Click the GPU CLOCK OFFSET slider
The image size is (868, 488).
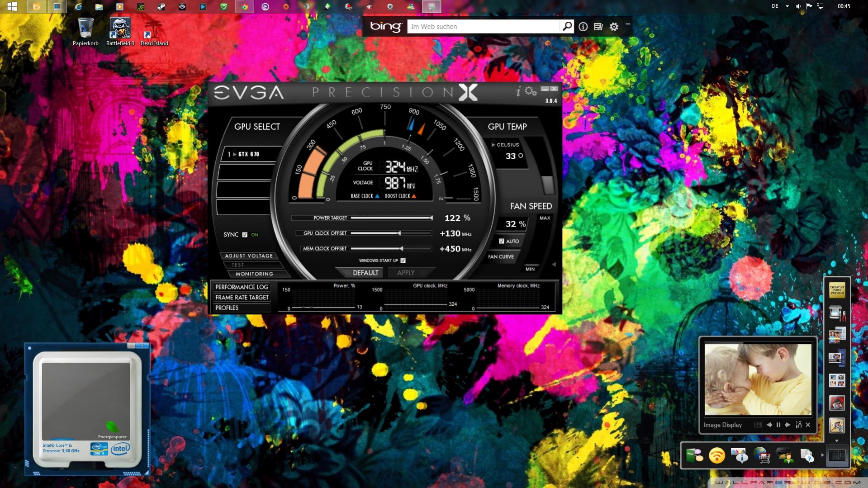click(392, 233)
